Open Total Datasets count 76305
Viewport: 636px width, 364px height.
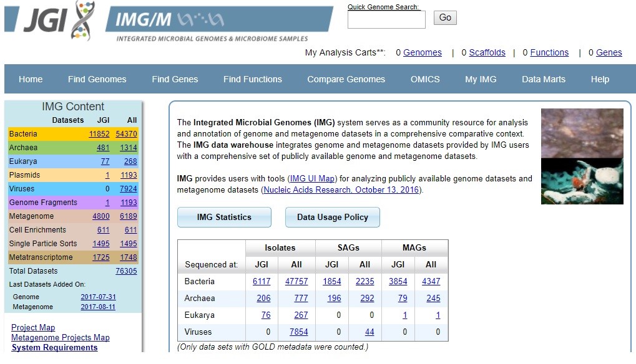(x=126, y=271)
